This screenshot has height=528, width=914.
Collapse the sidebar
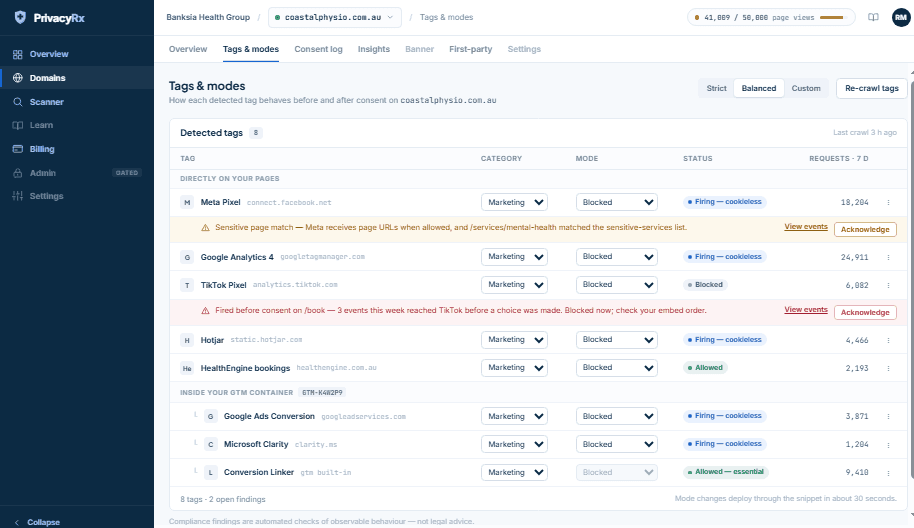point(37,522)
